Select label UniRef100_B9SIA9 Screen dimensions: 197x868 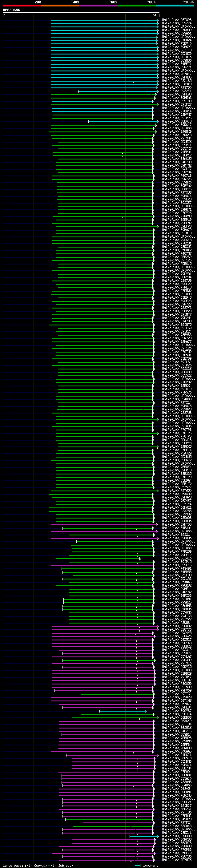[x=177, y=101]
